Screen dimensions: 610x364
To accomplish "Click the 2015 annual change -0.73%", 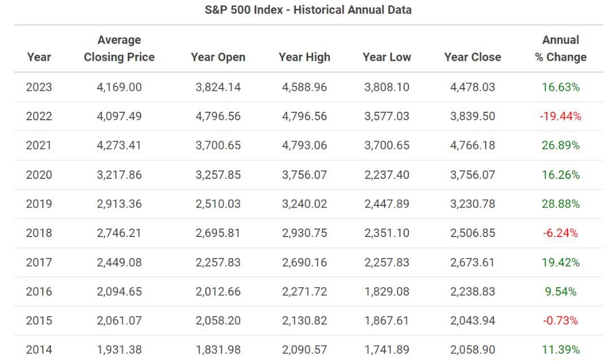I will coord(561,321).
